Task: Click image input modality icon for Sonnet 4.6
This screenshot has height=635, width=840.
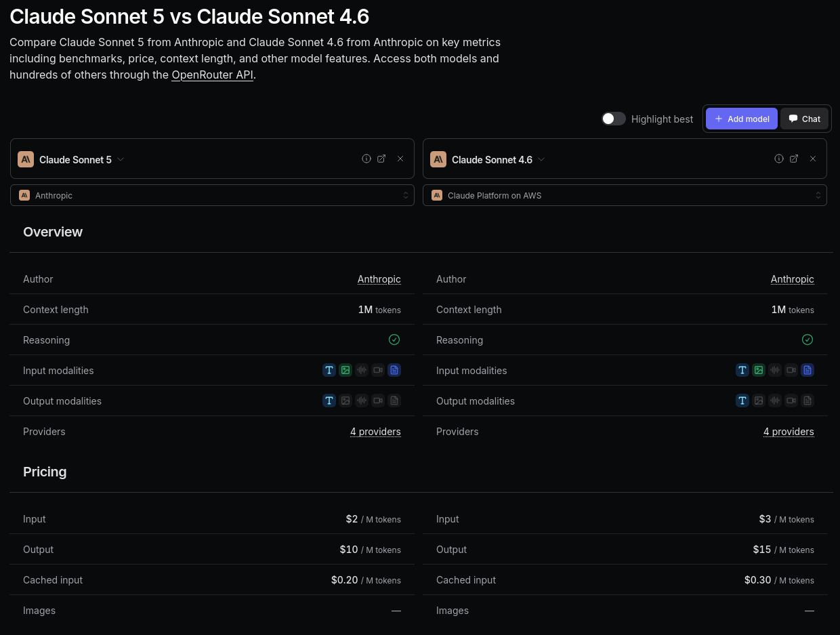Action: pos(759,370)
